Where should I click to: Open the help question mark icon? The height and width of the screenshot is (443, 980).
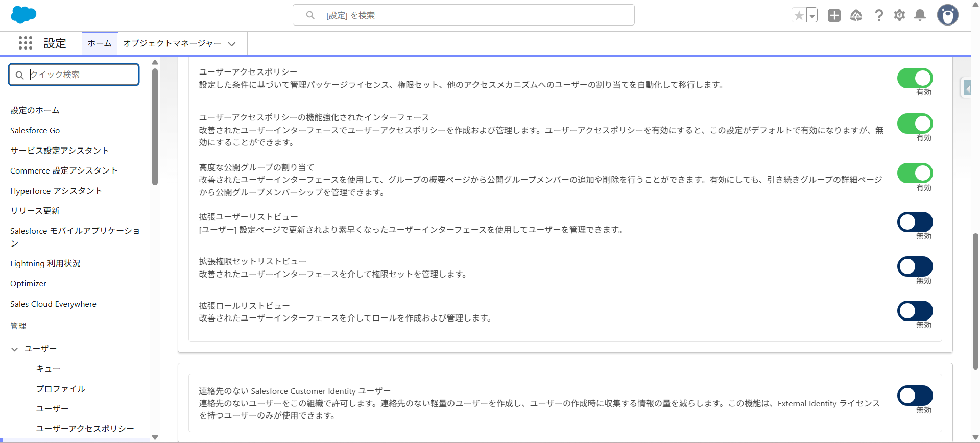878,15
